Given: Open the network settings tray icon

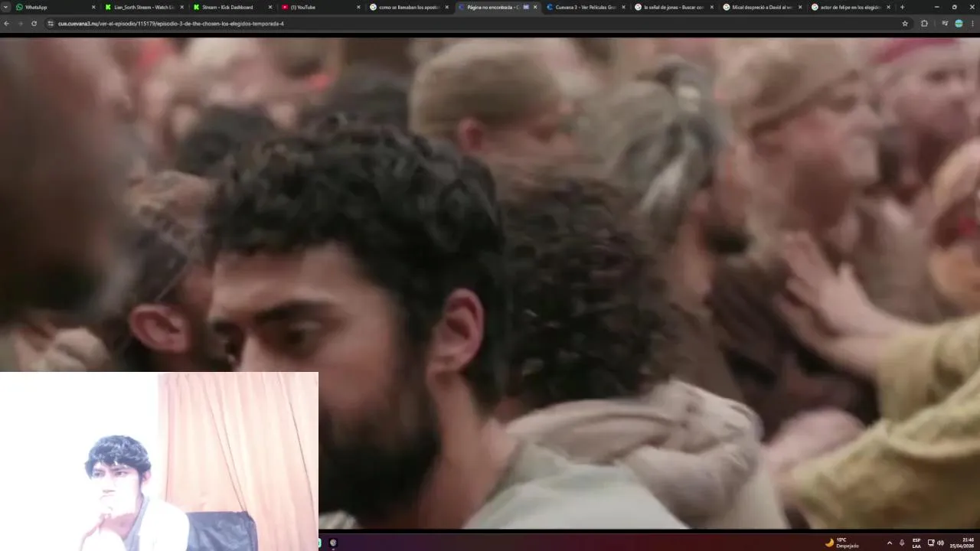Looking at the screenshot, I should [931, 543].
